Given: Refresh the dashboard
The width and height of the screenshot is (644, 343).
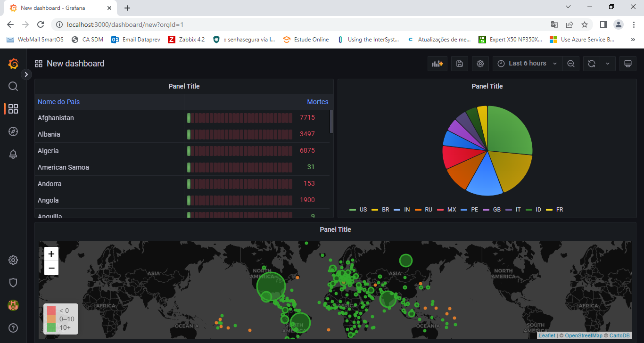Looking at the screenshot, I should (x=591, y=64).
